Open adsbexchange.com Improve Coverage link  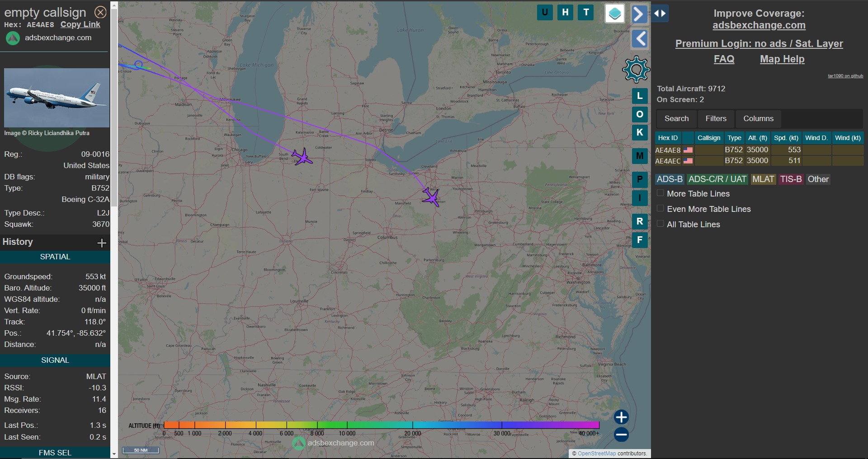tap(759, 25)
